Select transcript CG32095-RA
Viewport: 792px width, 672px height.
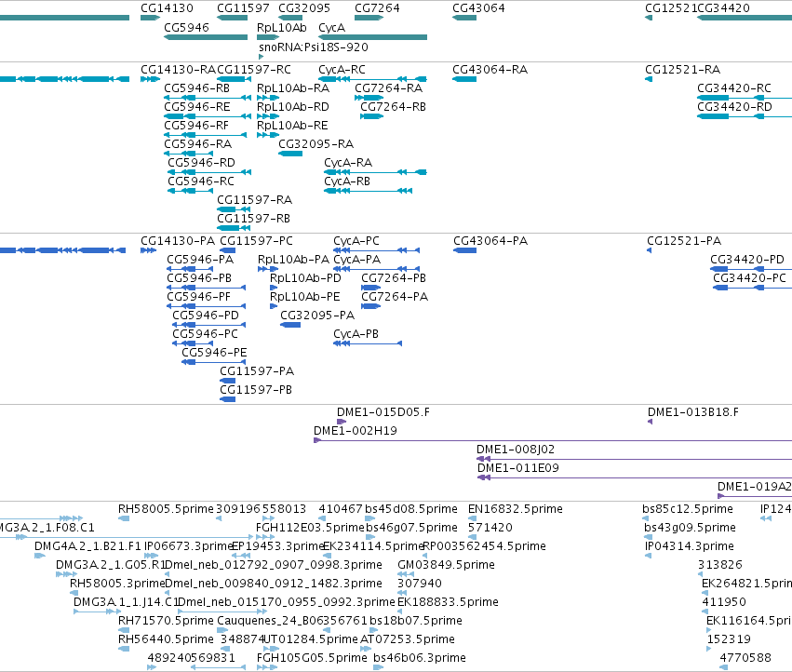[x=316, y=144]
